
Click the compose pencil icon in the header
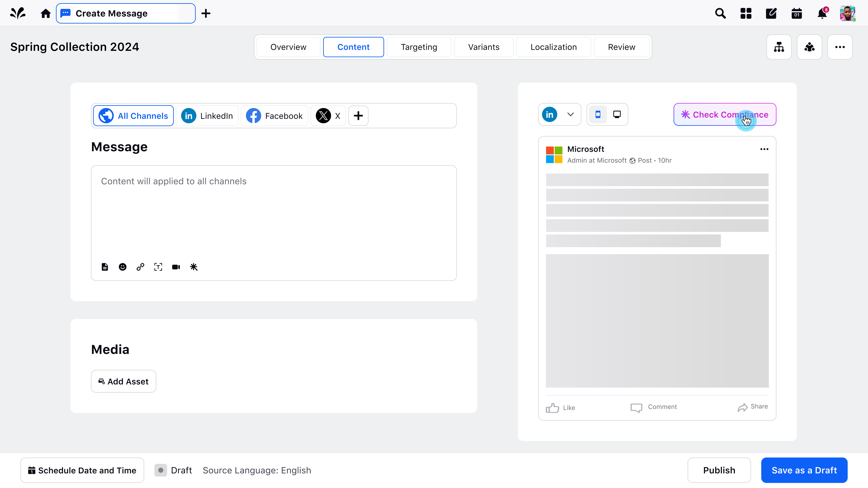coord(771,13)
